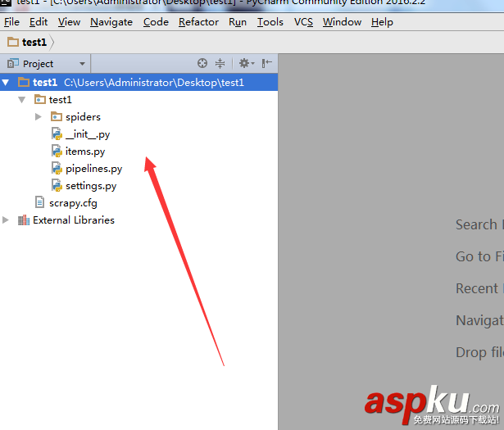Open the View menu
This screenshot has width=504, height=430.
point(69,22)
